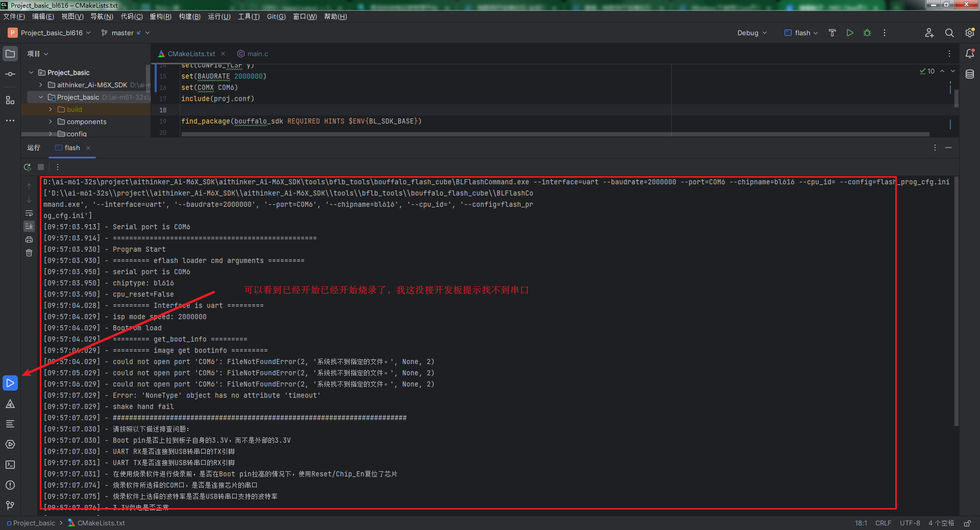The width and height of the screenshot is (980, 530).
Task: Open the CMake tool window
Action: [10, 404]
